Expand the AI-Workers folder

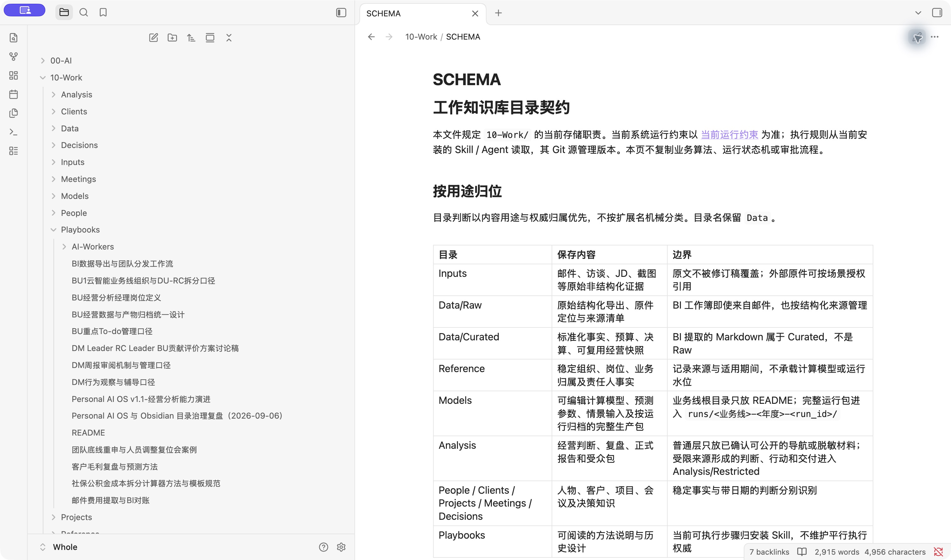64,247
